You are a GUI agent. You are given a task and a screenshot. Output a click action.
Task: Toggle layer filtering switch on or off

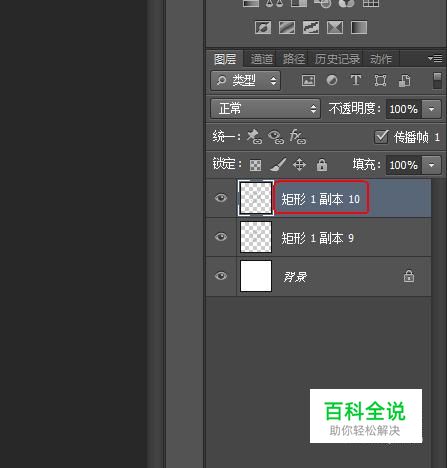(x=437, y=81)
